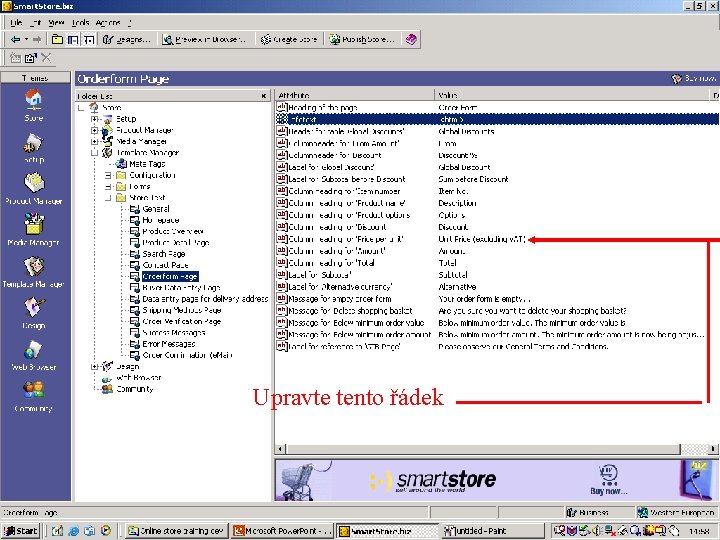Click the Value column header

[x=571, y=95]
